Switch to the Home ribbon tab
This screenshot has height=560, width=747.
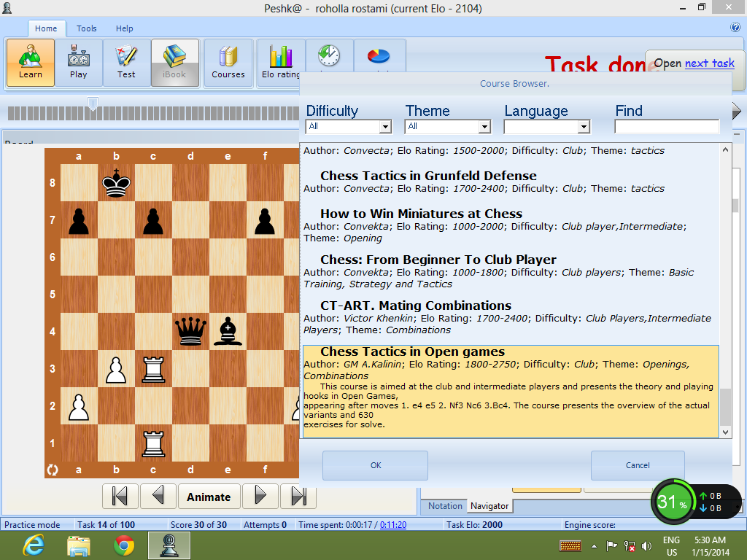(46, 28)
